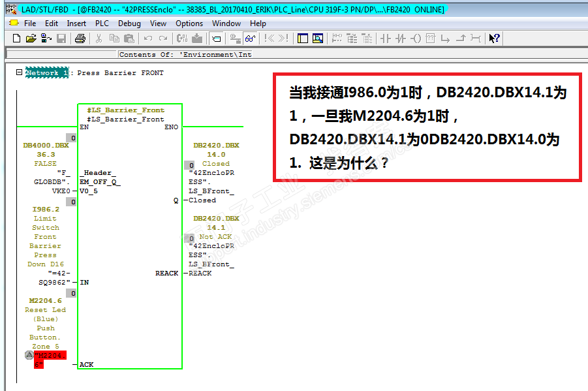Open the Edit menu
This screenshot has height=391, width=588.
click(52, 23)
